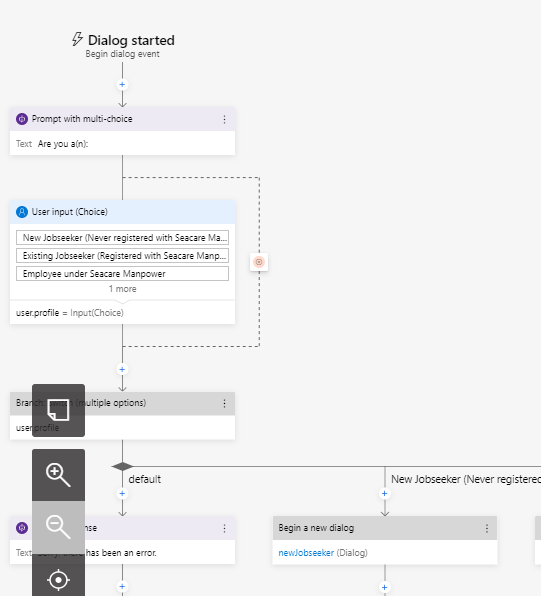Click the switch branch diamond connector
541x596 pixels.
[x=122, y=466]
